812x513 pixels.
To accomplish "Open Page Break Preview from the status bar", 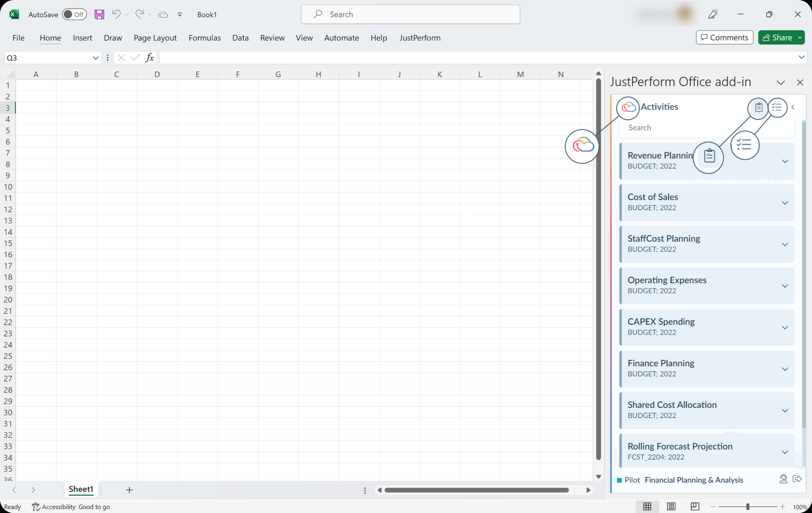I will (x=694, y=506).
